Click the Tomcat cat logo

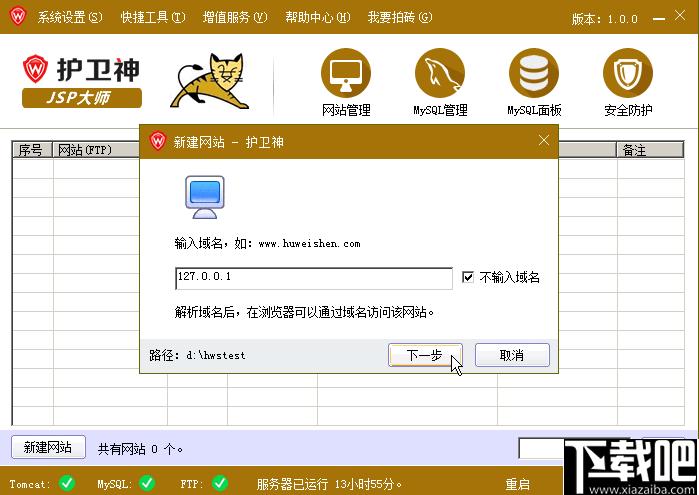(210, 81)
